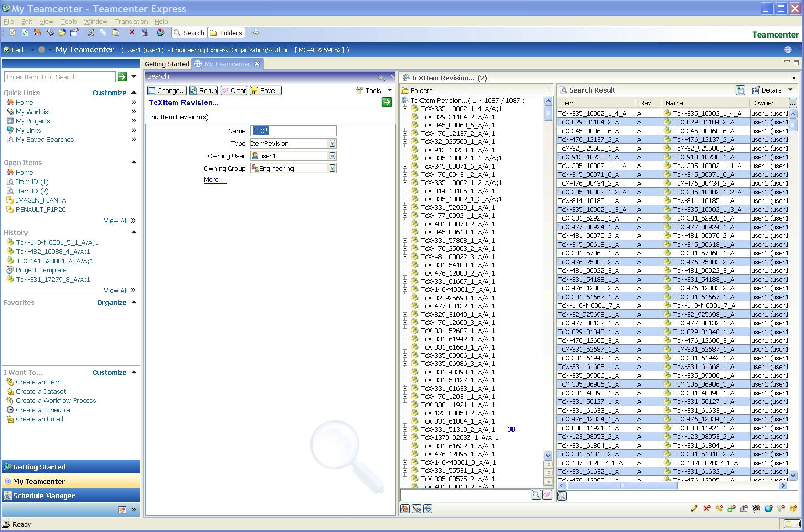Click the Create a Workflow Process link

coord(56,400)
